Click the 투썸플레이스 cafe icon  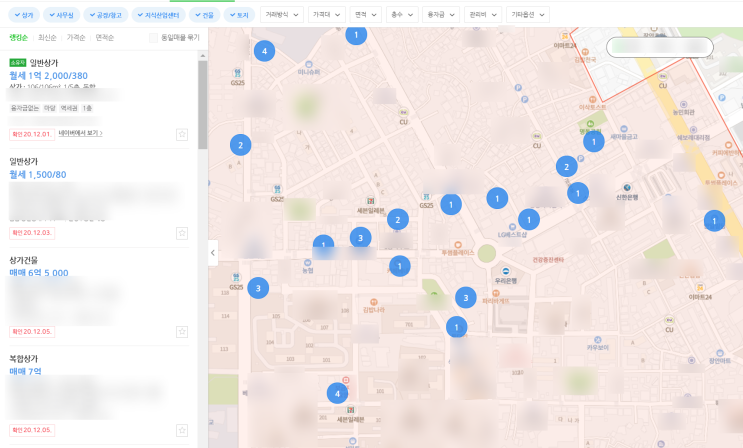click(458, 245)
